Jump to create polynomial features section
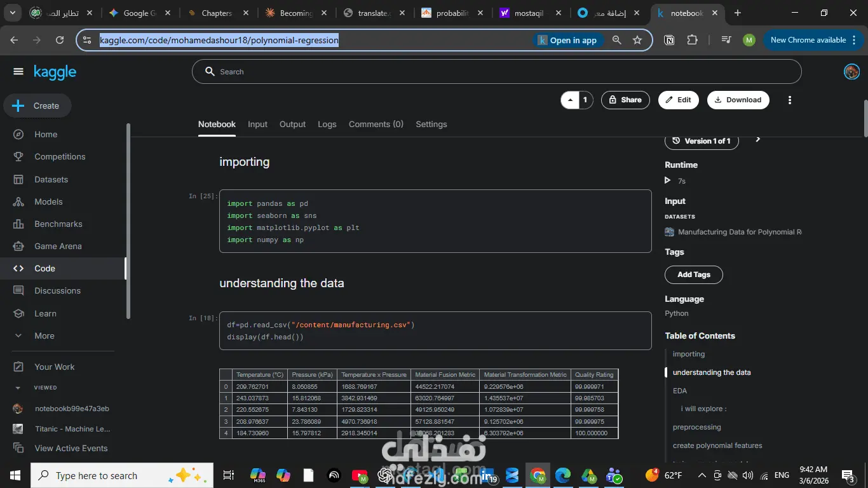The width and height of the screenshot is (868, 488). [x=717, y=445]
